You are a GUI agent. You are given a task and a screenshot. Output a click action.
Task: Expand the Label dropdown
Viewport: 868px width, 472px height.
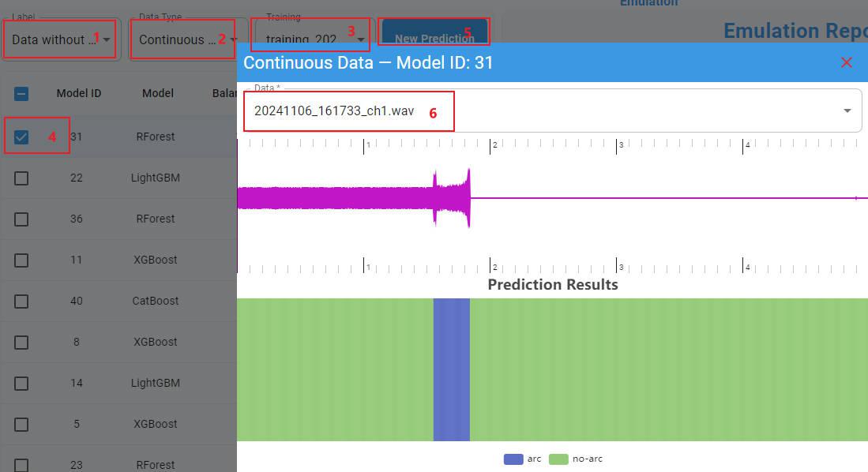pyautogui.click(x=107, y=39)
